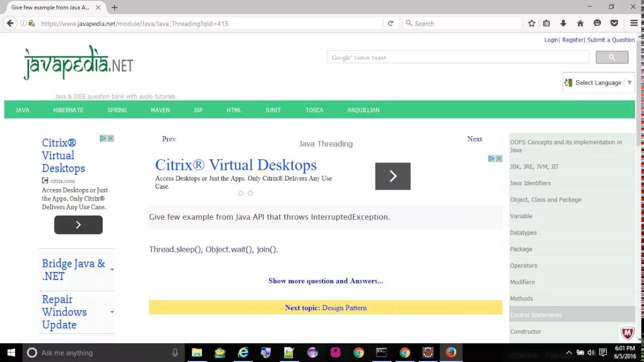Click the javapedia.NET logo

pos(78,63)
